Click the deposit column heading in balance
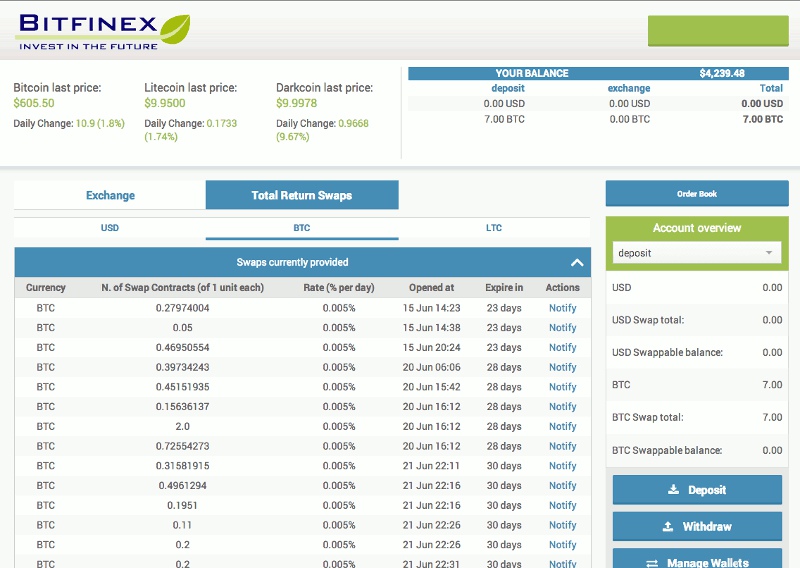Viewport: 800px width, 568px height. [x=508, y=88]
